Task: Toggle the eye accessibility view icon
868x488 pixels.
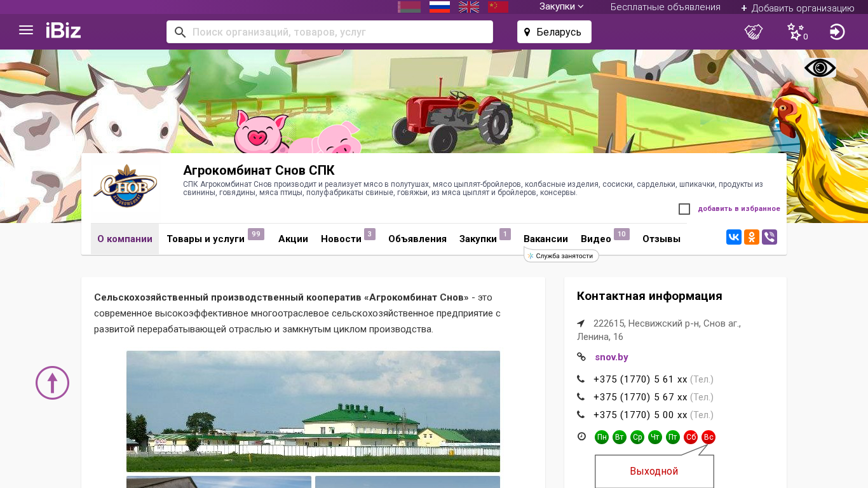Action: 820,68
